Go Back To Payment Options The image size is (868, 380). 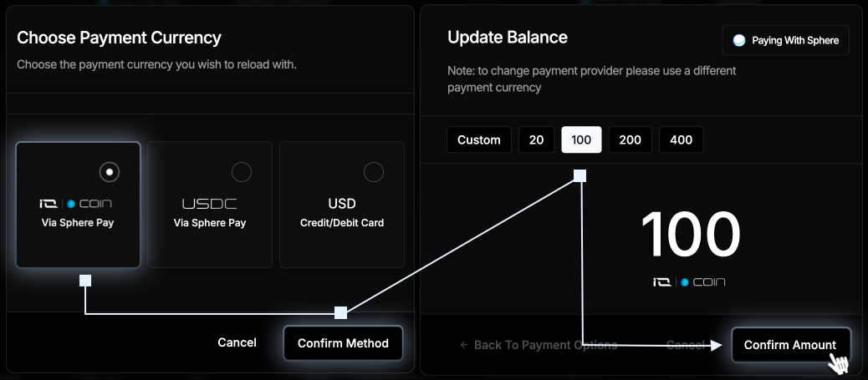pos(539,345)
